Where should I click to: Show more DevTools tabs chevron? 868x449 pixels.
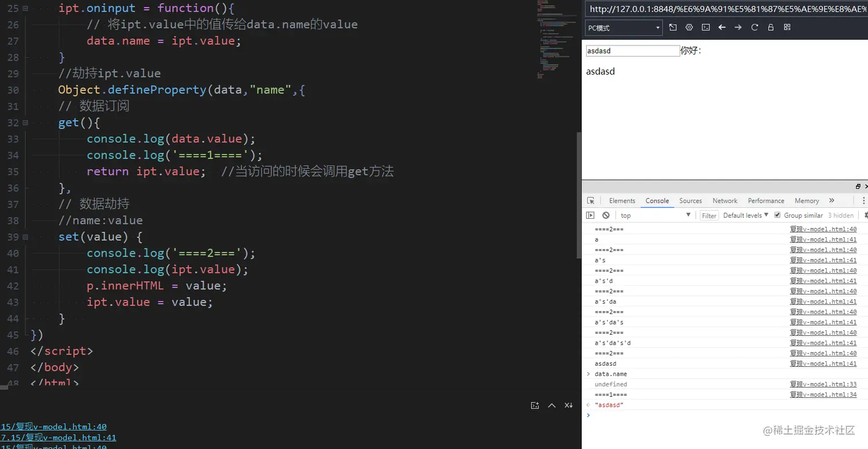click(832, 200)
